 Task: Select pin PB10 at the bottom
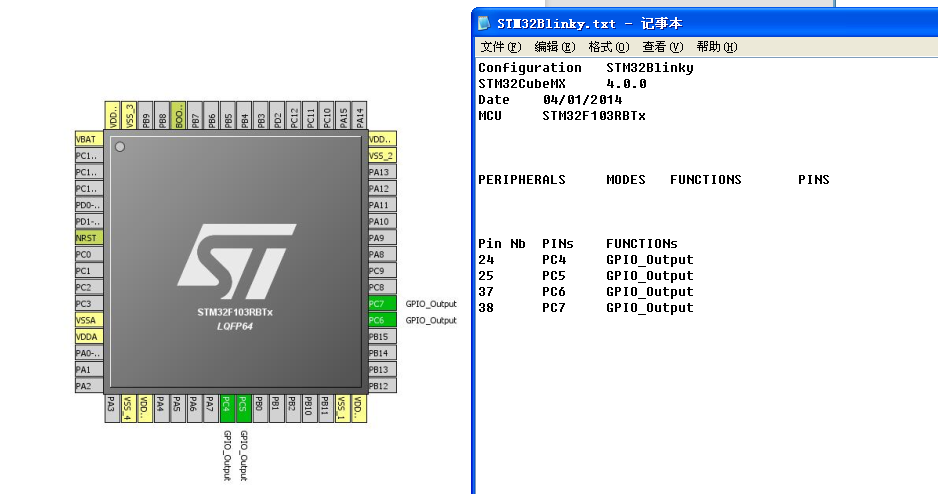coord(309,408)
